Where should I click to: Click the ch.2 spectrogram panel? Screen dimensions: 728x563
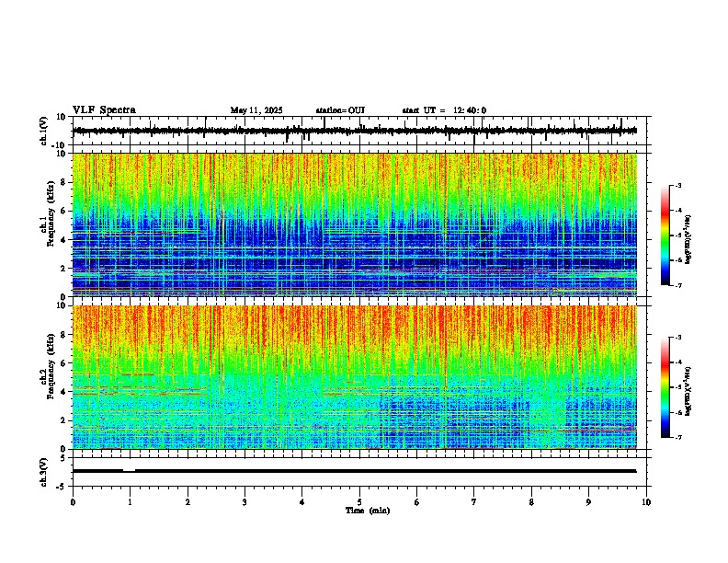(x=354, y=377)
